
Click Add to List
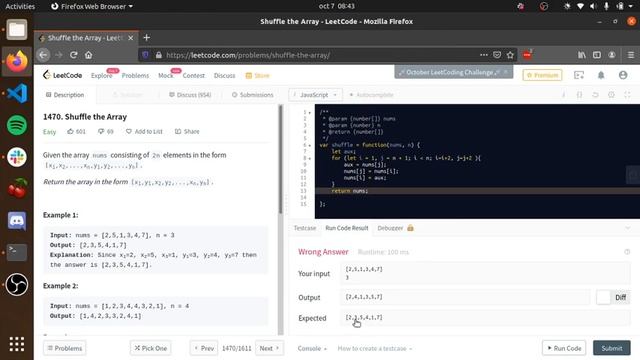pos(144,131)
